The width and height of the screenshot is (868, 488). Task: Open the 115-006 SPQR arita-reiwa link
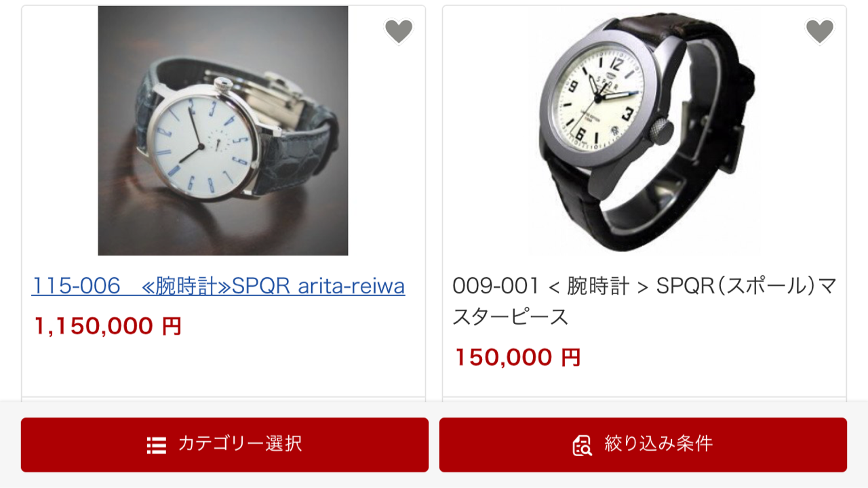point(218,286)
